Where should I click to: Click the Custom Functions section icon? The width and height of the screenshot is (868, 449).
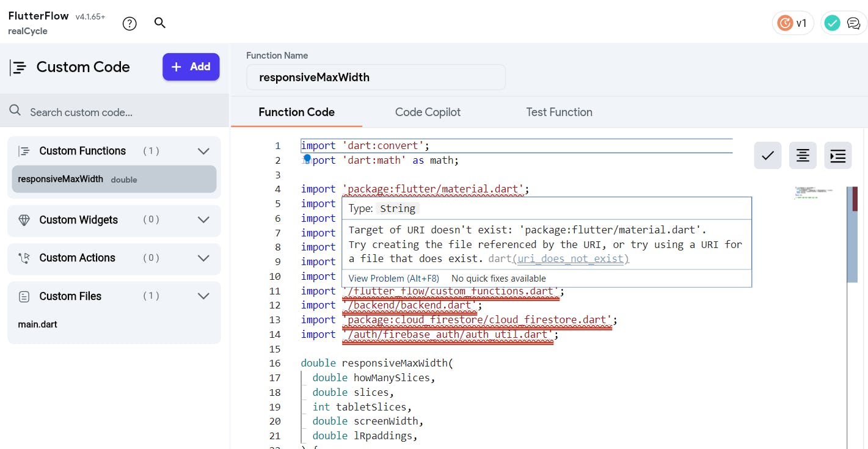[24, 151]
